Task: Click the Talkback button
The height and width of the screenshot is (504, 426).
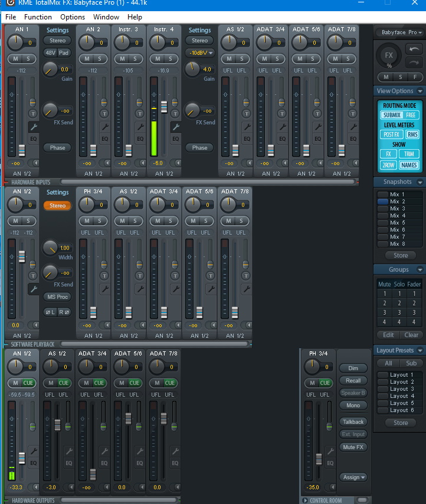Action: 353,421
